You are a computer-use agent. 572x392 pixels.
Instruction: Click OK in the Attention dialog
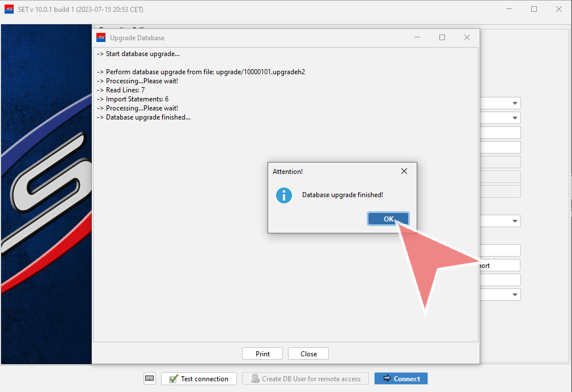pyautogui.click(x=388, y=219)
